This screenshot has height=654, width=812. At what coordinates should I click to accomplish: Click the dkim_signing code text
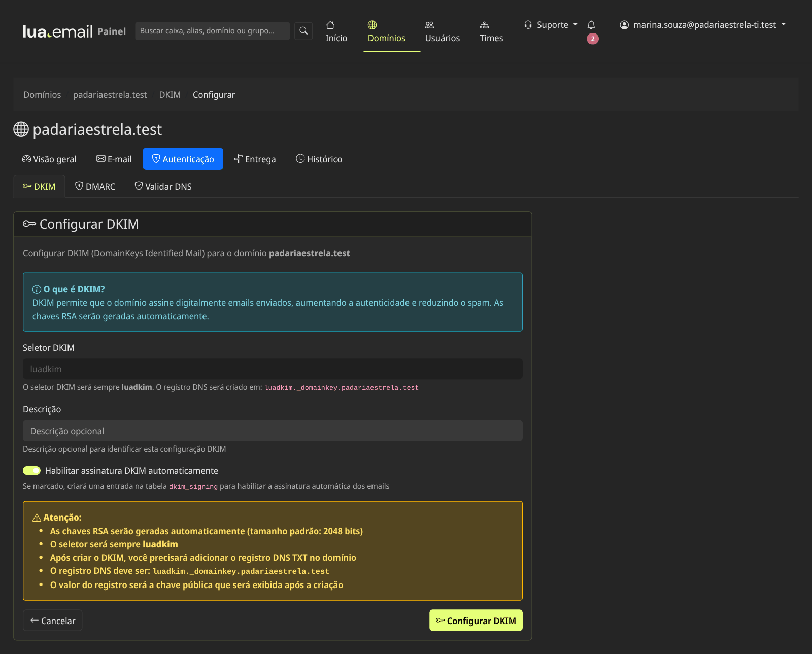coord(193,487)
